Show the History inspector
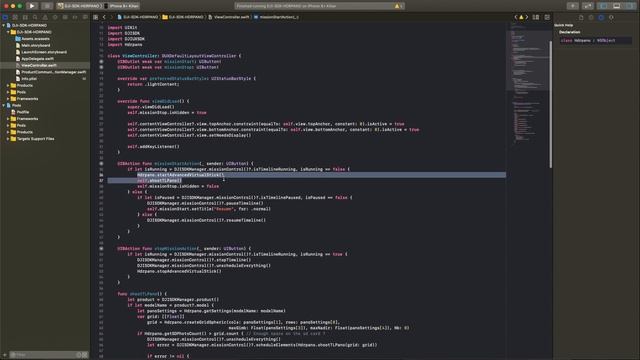The width and height of the screenshot is (640, 360). pyautogui.click(x=591, y=17)
